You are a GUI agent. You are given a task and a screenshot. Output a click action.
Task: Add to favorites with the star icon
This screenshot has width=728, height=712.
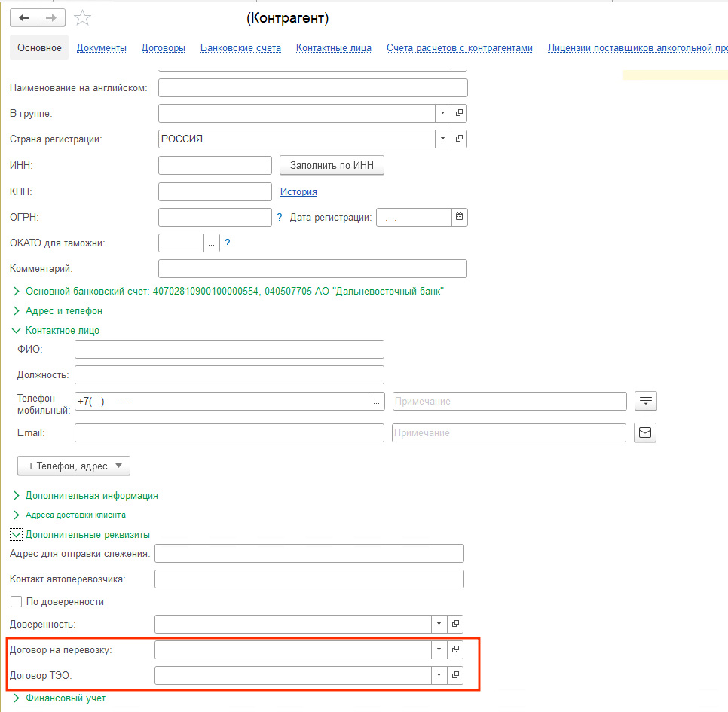click(83, 18)
